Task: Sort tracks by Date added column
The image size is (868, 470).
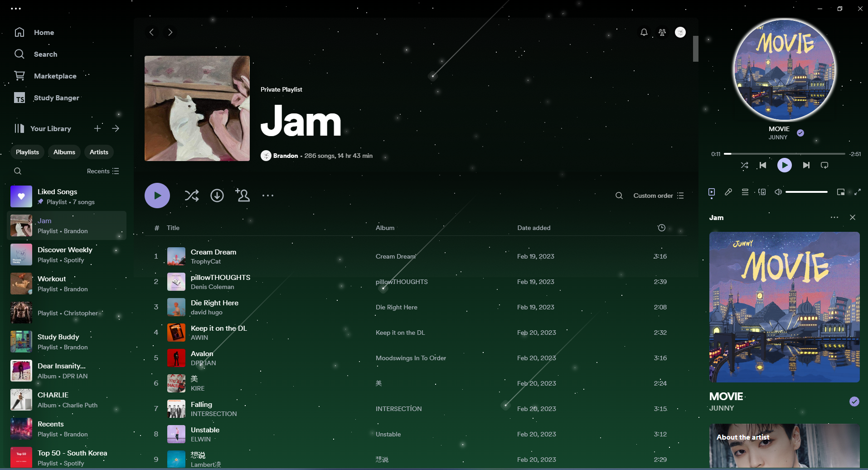Action: (x=534, y=228)
